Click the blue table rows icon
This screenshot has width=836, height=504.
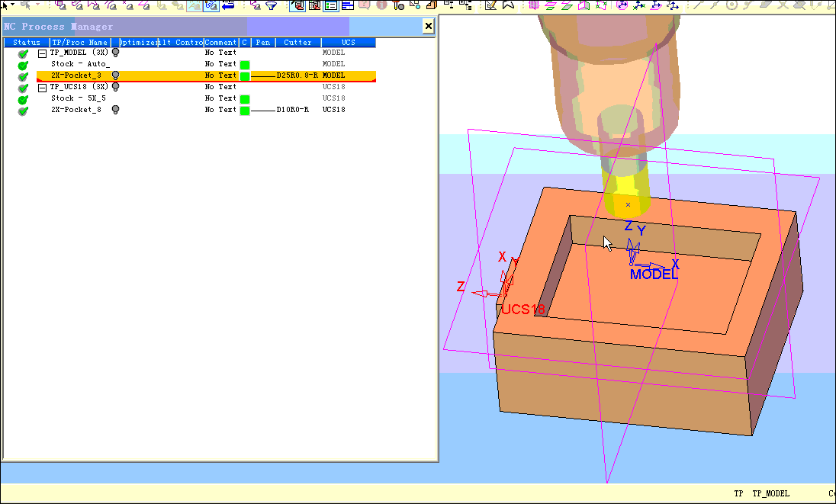[348, 5]
